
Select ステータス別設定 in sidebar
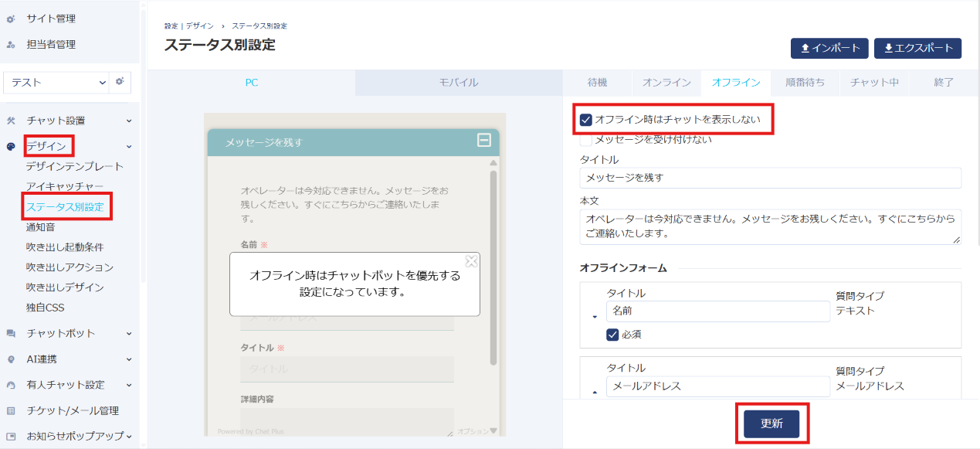(x=64, y=206)
